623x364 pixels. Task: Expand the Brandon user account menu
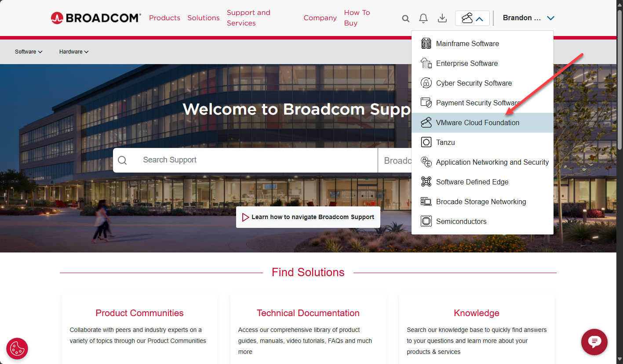[x=528, y=18]
